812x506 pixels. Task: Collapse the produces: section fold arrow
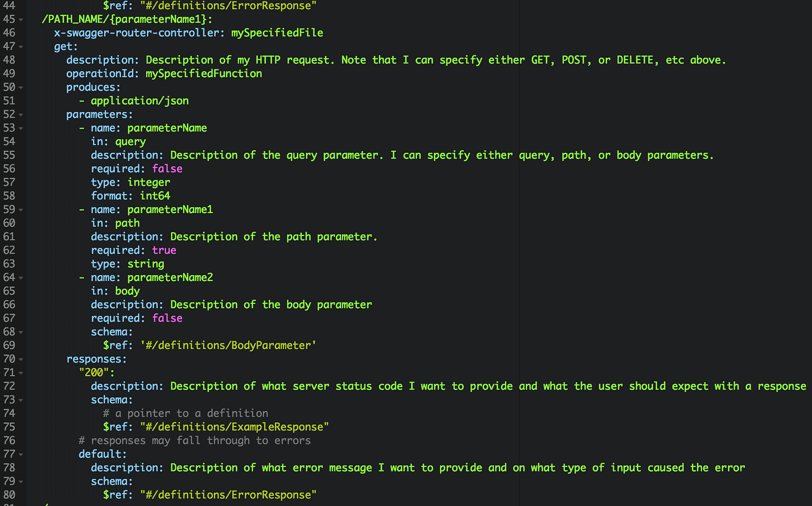point(21,87)
